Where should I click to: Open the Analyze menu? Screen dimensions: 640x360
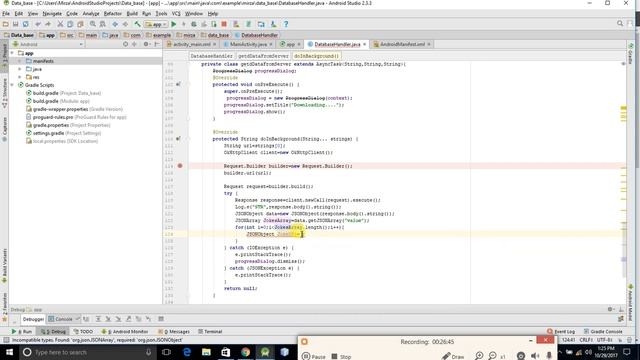[x=91, y=13]
